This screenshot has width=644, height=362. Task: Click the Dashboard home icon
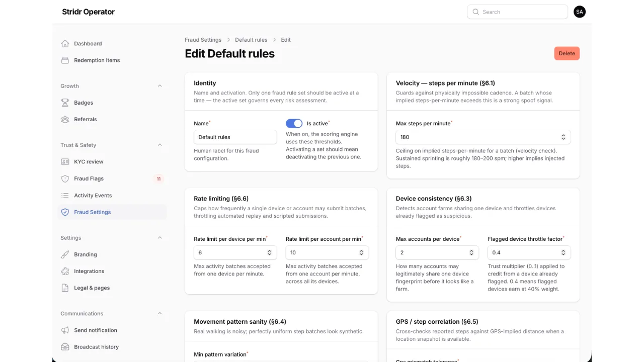pos(65,44)
